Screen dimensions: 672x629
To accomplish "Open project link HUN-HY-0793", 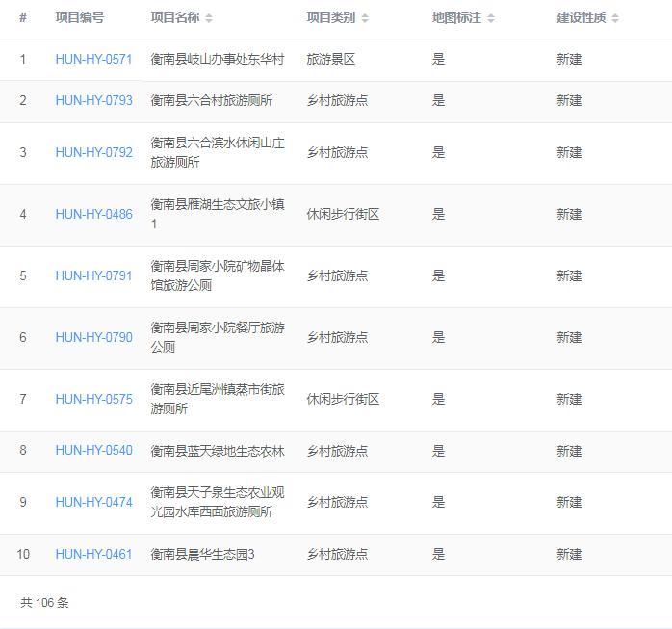I will [93, 100].
